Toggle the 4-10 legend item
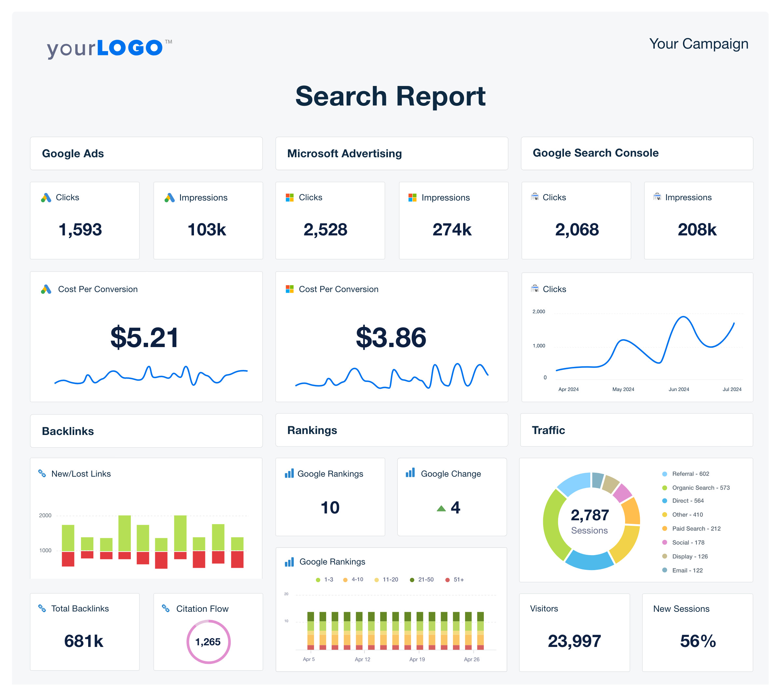The image size is (781, 700). pyautogui.click(x=353, y=580)
